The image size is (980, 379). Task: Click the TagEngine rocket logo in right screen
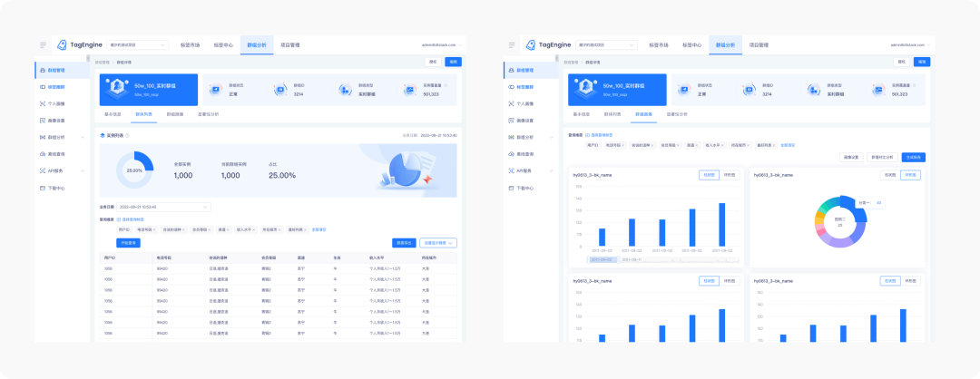[531, 45]
